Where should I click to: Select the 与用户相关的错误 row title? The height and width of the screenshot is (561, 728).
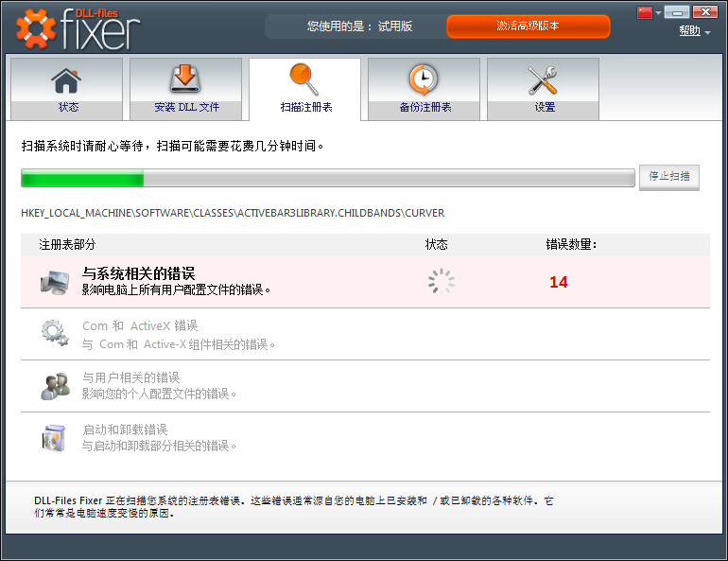coord(130,377)
